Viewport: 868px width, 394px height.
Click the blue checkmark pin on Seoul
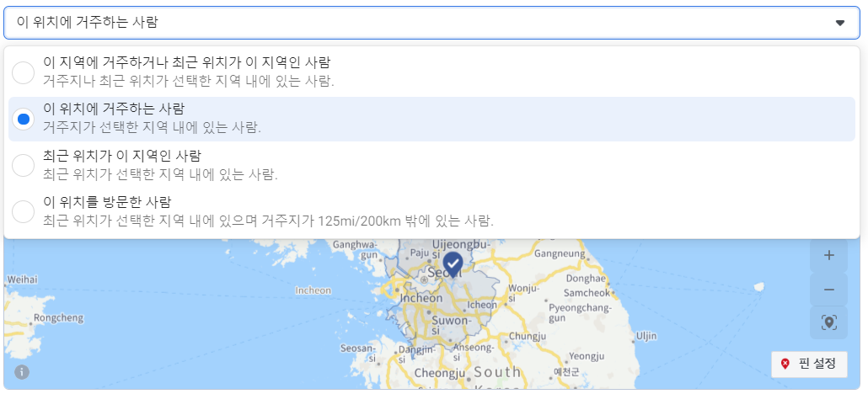coord(453,264)
